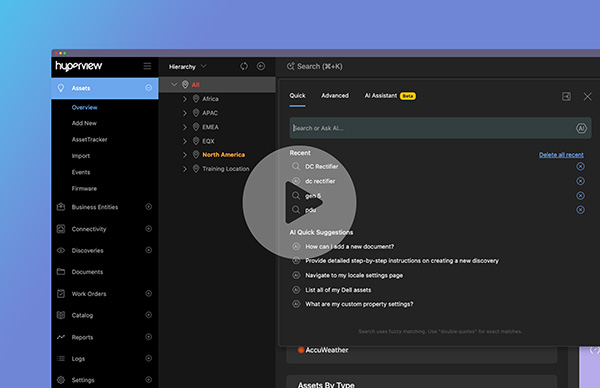This screenshot has height=388, width=600.
Task: Expand the Africa location
Action: pyautogui.click(x=184, y=99)
